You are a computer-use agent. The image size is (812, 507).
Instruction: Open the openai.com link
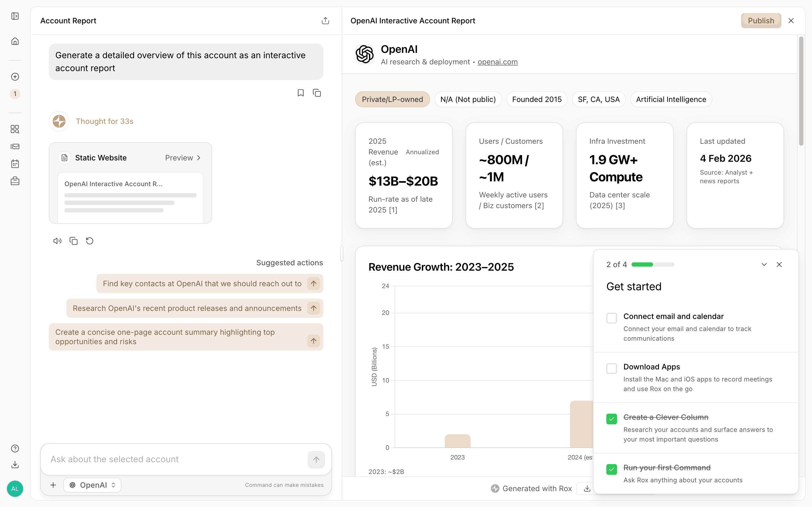point(497,62)
